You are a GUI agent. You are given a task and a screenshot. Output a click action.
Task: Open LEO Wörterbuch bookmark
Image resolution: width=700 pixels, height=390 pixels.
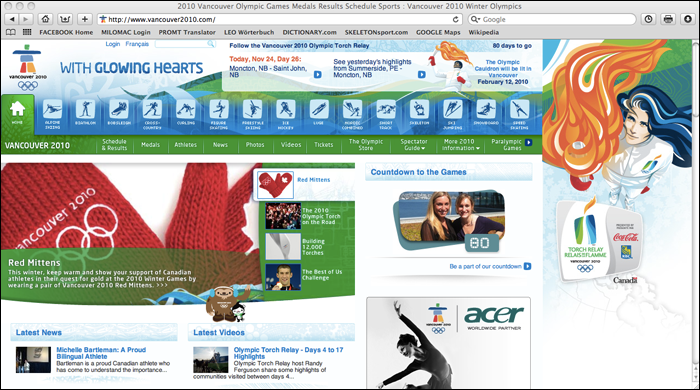(x=249, y=32)
